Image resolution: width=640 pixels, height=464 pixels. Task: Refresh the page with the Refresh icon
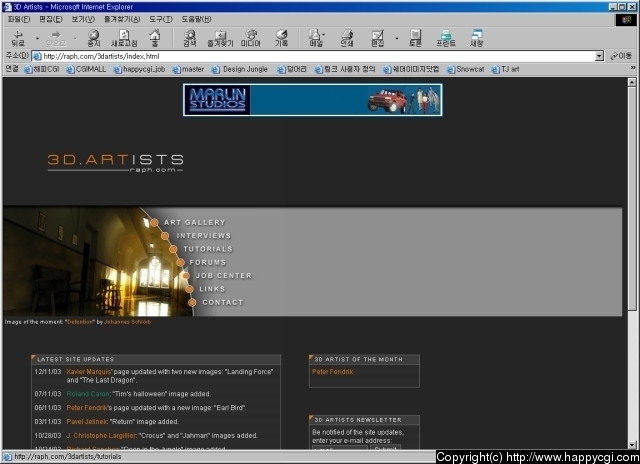coord(124,38)
